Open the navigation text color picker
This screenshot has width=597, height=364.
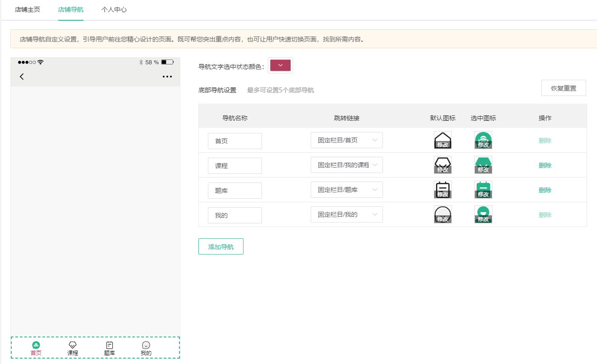tap(280, 65)
